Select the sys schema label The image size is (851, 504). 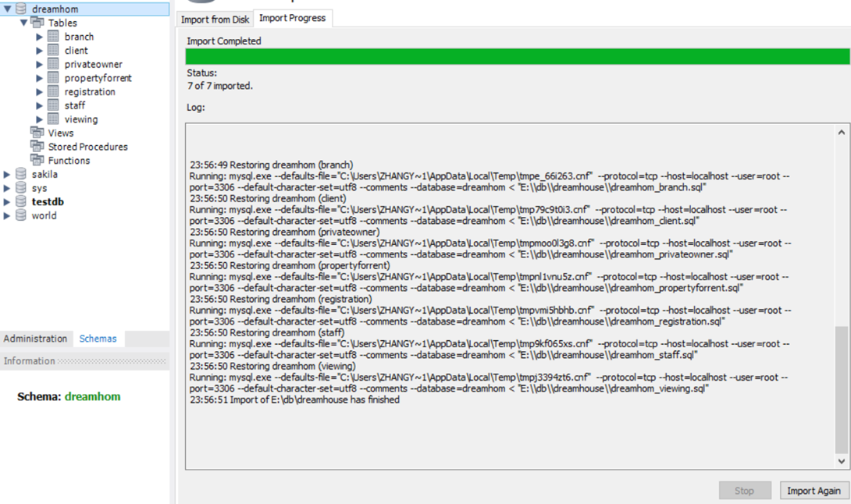(39, 188)
